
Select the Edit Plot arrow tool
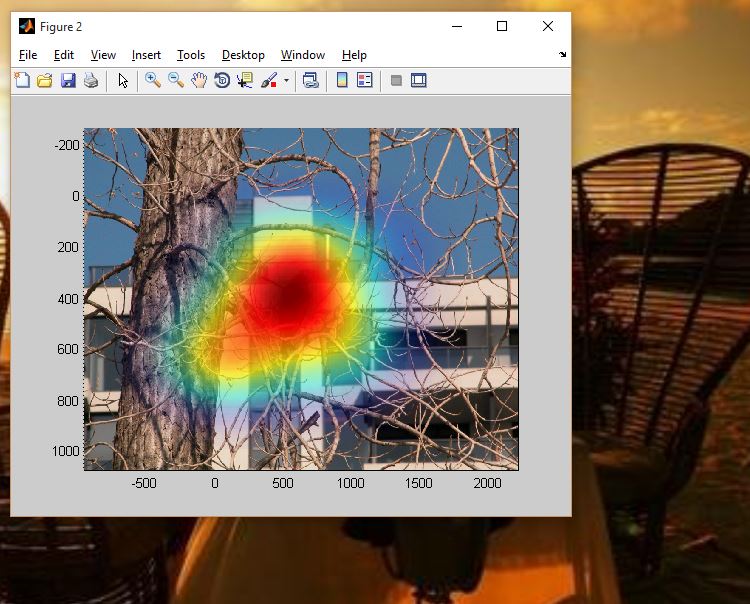pyautogui.click(x=123, y=80)
